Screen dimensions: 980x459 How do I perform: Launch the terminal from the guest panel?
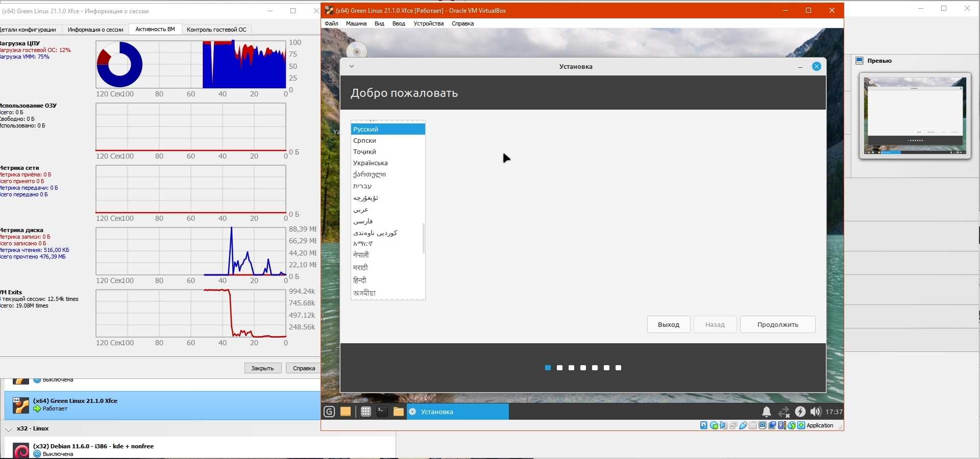(382, 412)
